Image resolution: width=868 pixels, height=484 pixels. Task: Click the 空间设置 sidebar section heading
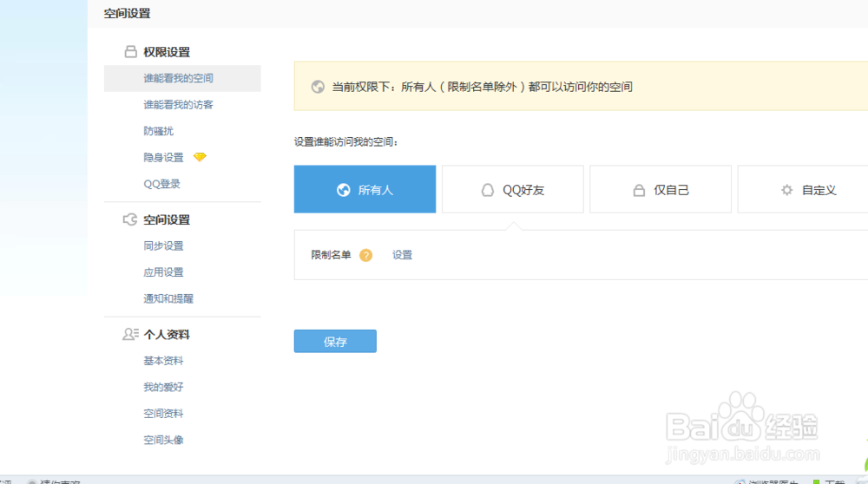click(x=167, y=219)
